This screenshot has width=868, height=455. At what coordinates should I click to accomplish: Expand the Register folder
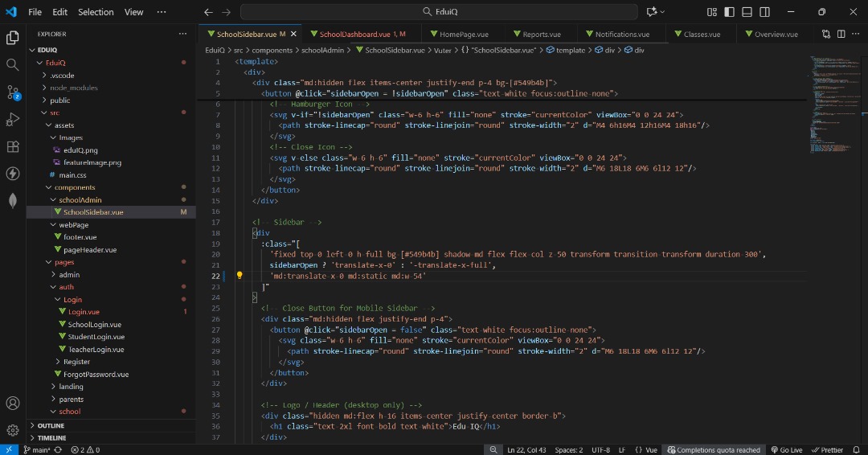pyautogui.click(x=58, y=362)
